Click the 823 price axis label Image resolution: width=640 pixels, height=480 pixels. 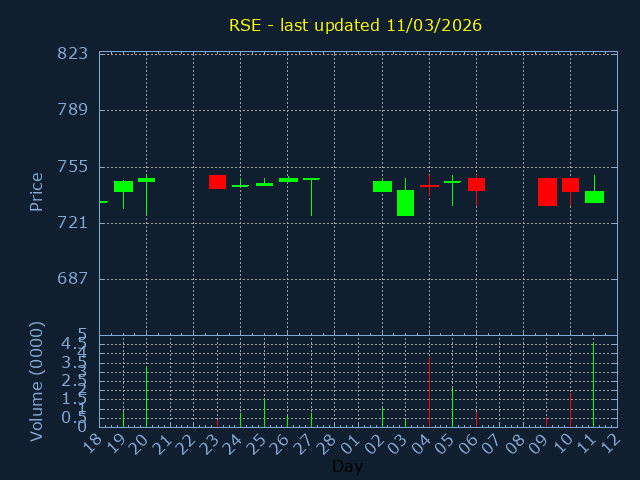pos(72,53)
